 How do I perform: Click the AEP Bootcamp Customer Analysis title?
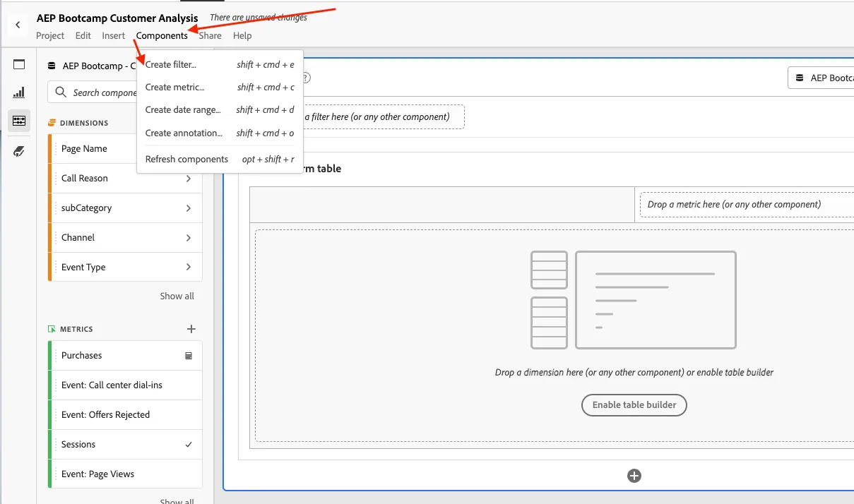[x=117, y=18]
